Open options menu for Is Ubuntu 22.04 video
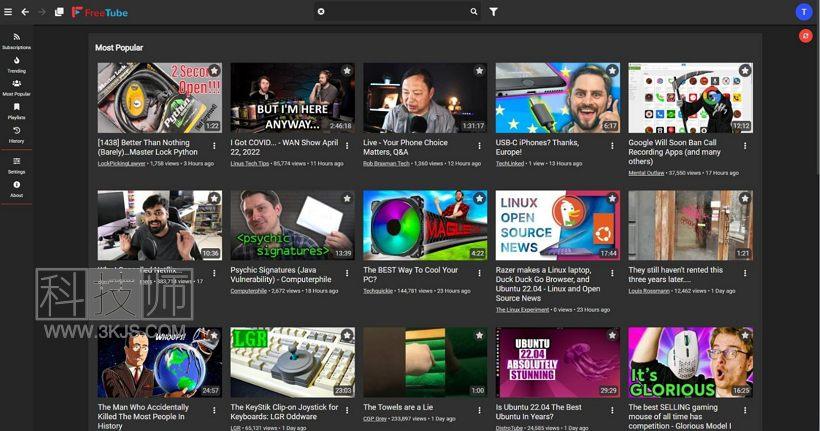 click(612, 411)
